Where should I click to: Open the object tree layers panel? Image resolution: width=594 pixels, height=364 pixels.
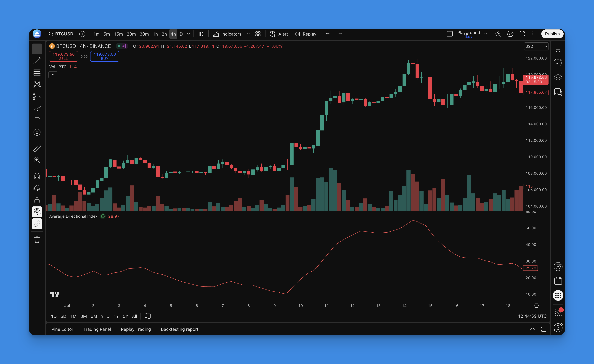click(558, 77)
